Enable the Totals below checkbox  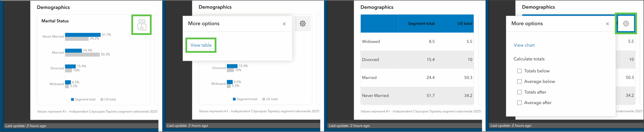[x=519, y=71]
